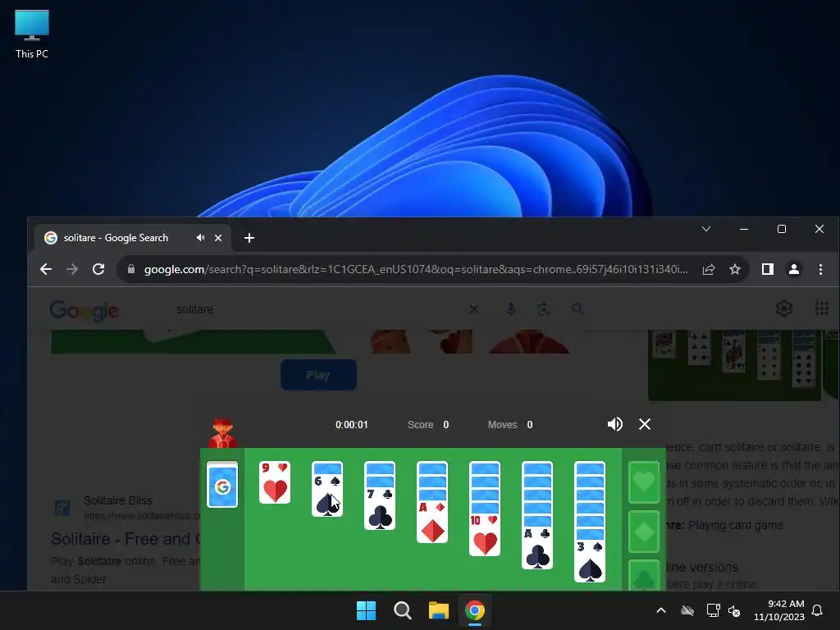
Task: Open a new Chrome tab
Action: (249, 238)
